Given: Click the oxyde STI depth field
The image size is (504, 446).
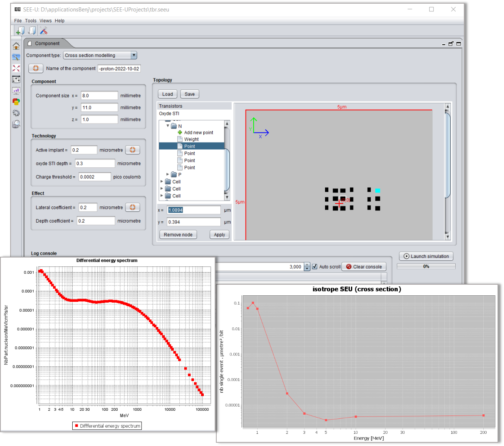Looking at the screenshot, I should (x=95, y=163).
